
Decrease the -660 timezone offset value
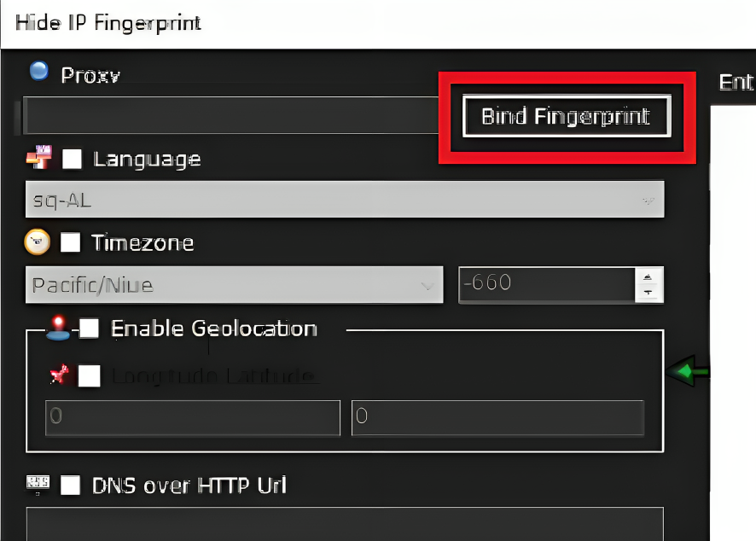pos(648,293)
